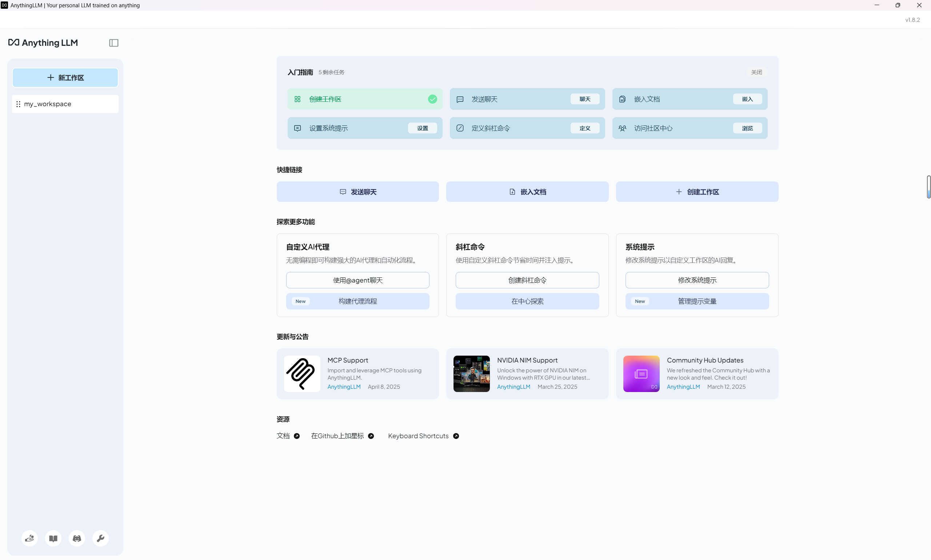Click the green checkmark on 创建工作区

click(432, 99)
